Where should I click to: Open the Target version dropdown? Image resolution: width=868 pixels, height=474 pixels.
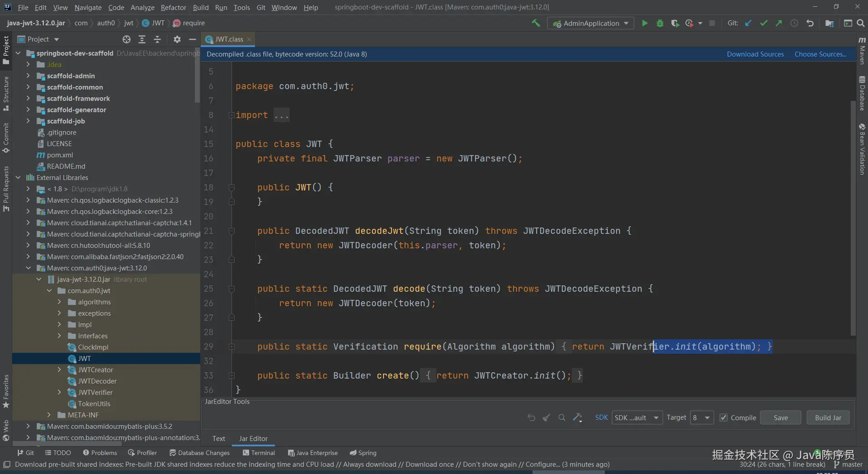coord(702,417)
